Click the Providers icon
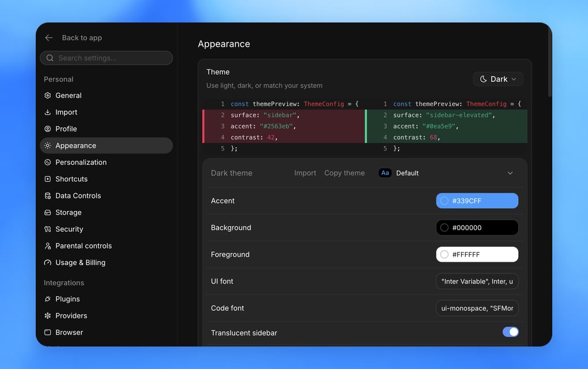Screen dimensions: 588x369 [48, 316]
